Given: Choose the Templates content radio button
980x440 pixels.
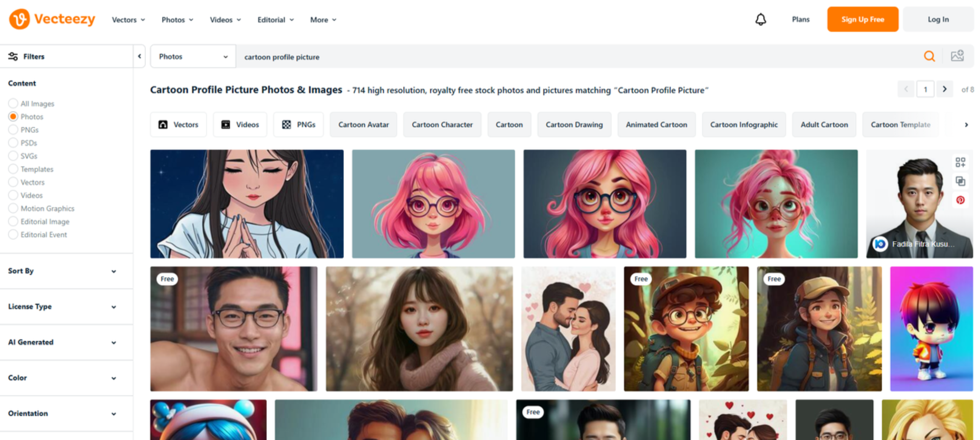Looking at the screenshot, I should (13, 169).
